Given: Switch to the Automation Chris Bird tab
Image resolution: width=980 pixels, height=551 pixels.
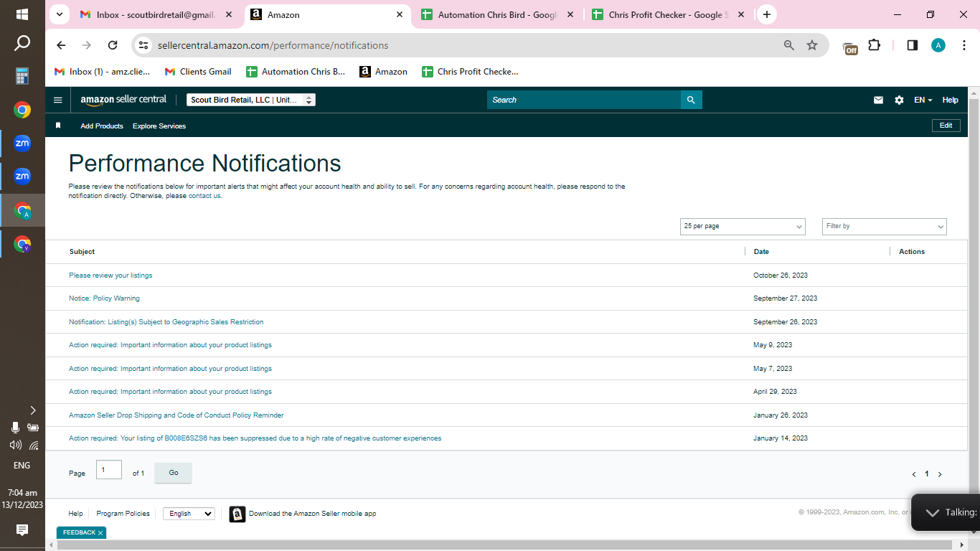Looking at the screenshot, I should (499, 14).
